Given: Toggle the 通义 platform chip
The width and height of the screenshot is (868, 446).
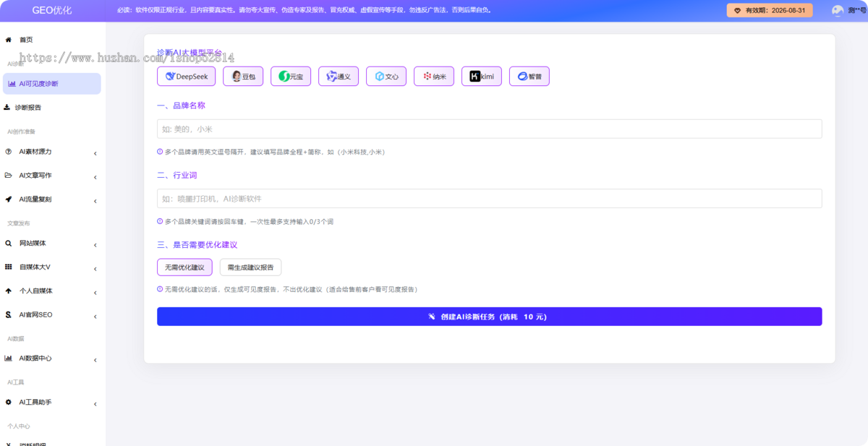Looking at the screenshot, I should point(339,76).
